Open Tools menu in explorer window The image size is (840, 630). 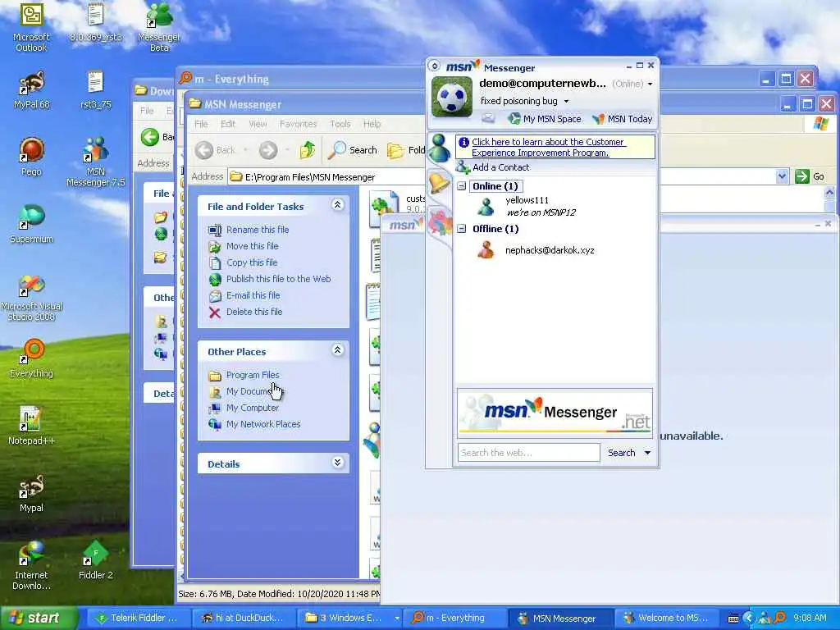pyautogui.click(x=340, y=124)
